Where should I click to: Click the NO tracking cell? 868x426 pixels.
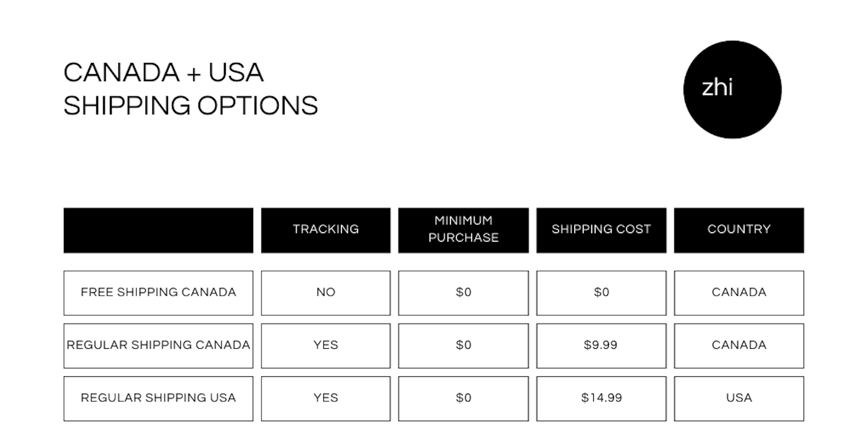click(x=326, y=293)
